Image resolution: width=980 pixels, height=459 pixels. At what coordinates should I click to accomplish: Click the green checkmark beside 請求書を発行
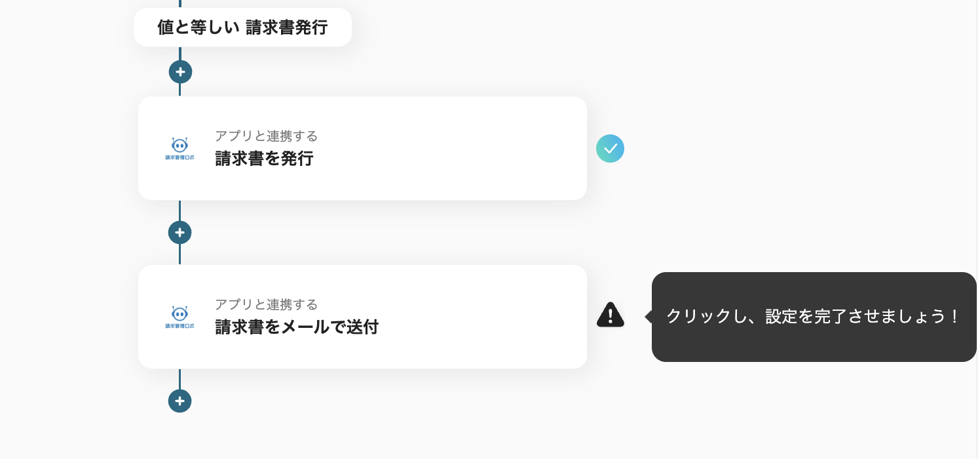610,149
